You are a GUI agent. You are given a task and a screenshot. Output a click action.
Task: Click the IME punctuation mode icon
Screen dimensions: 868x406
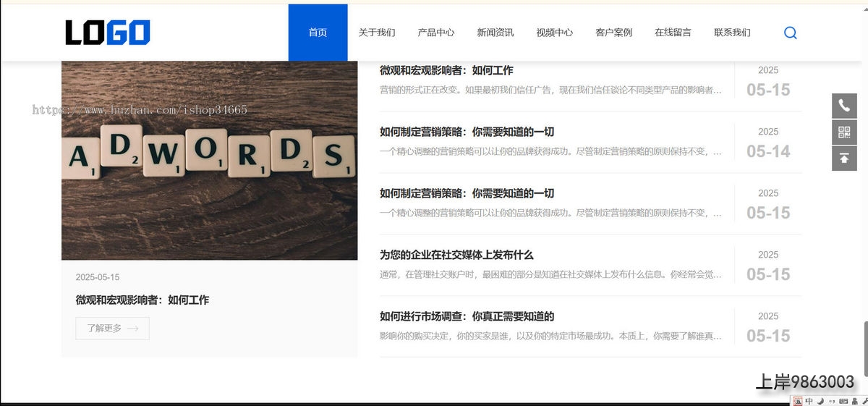coord(832,401)
